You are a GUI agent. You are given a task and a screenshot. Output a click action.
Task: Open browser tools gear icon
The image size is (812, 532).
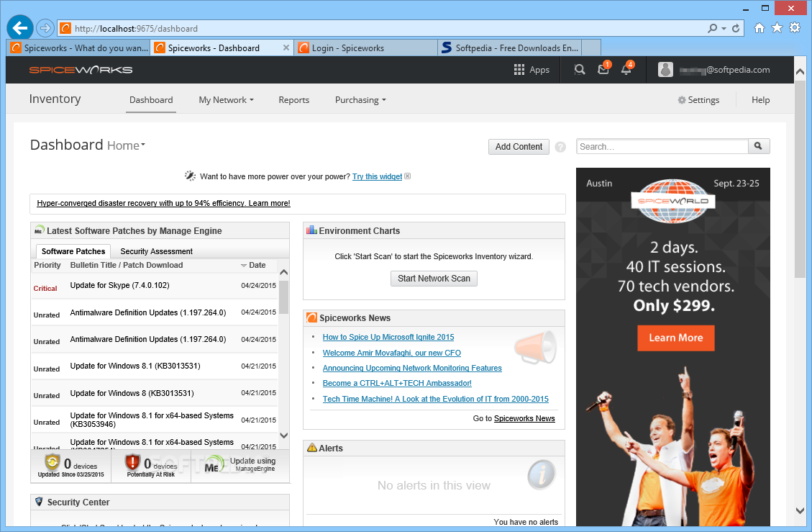pos(795,28)
